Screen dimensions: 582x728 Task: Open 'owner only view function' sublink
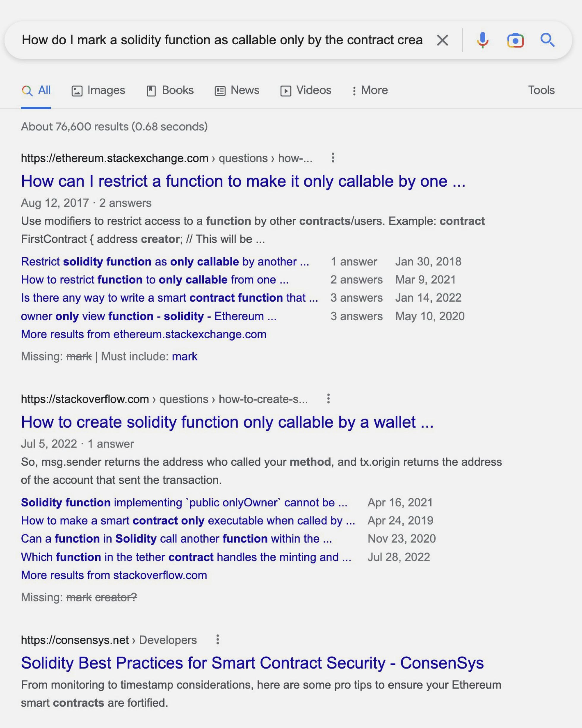[148, 316]
